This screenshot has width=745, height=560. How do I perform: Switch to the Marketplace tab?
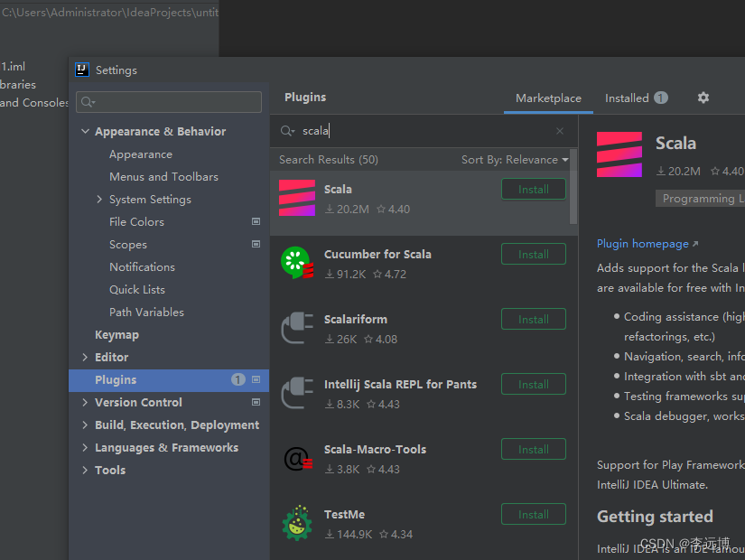(548, 98)
